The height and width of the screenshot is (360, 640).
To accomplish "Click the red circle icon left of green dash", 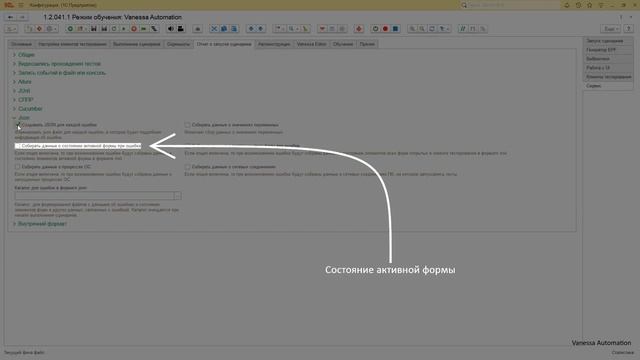I will coord(134,29).
